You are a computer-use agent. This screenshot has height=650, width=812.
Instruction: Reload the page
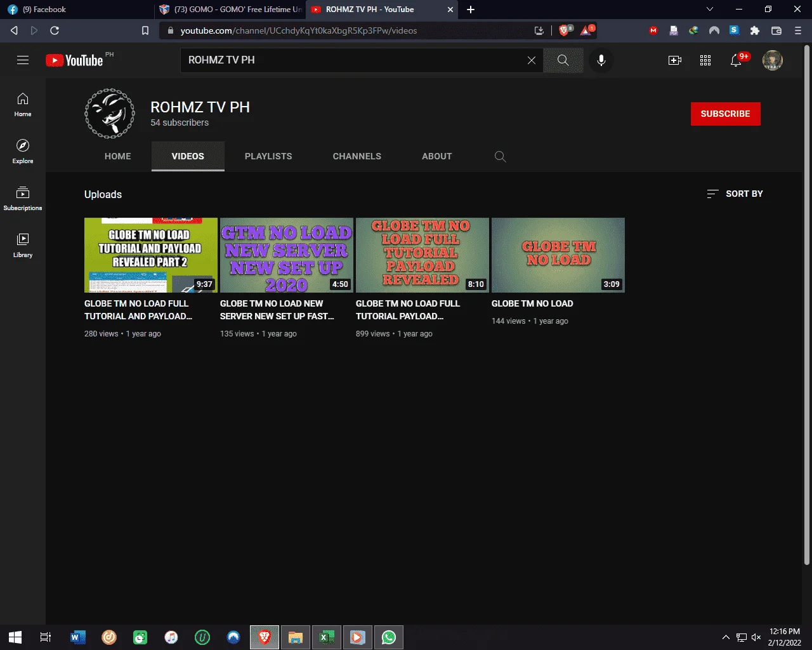point(55,30)
